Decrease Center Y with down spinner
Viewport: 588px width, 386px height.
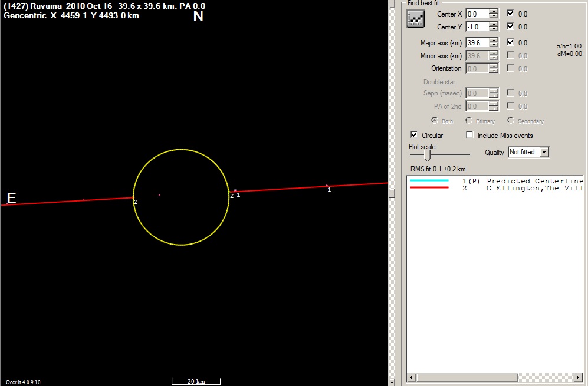tap(494, 29)
